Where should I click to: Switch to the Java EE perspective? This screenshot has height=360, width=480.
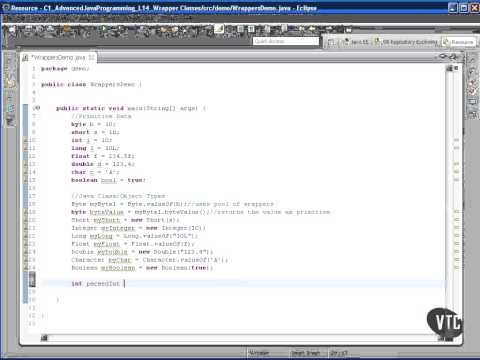tap(356, 42)
